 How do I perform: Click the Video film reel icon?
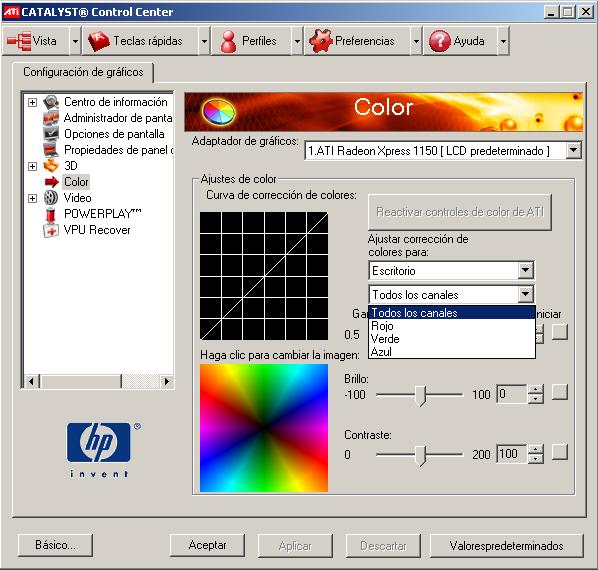click(x=51, y=198)
